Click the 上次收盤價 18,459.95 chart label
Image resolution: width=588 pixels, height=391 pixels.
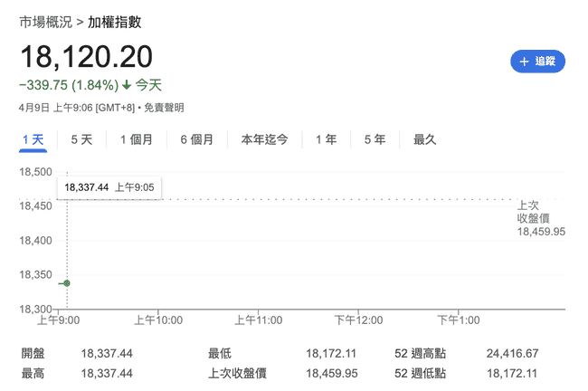(x=541, y=218)
